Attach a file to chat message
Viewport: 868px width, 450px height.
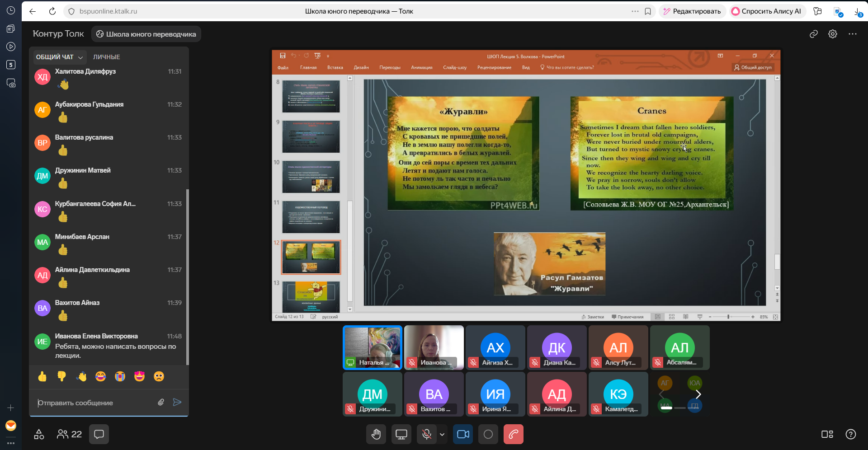161,402
